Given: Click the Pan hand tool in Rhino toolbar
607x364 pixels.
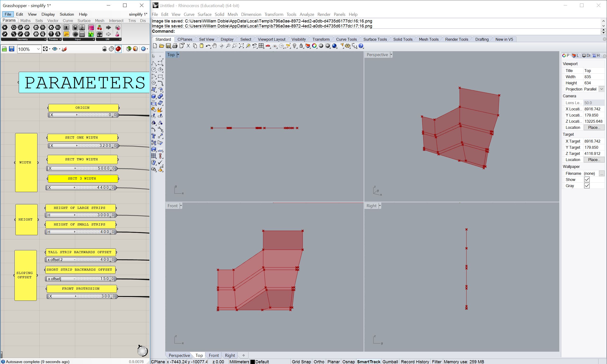Looking at the screenshot, I should [x=215, y=46].
